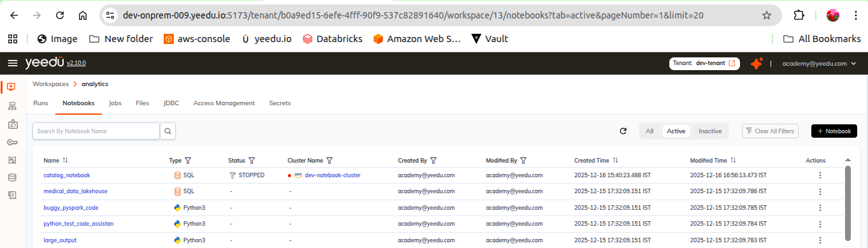Select the Active filter toggle
Viewport: 868px width, 248px height.
click(676, 131)
